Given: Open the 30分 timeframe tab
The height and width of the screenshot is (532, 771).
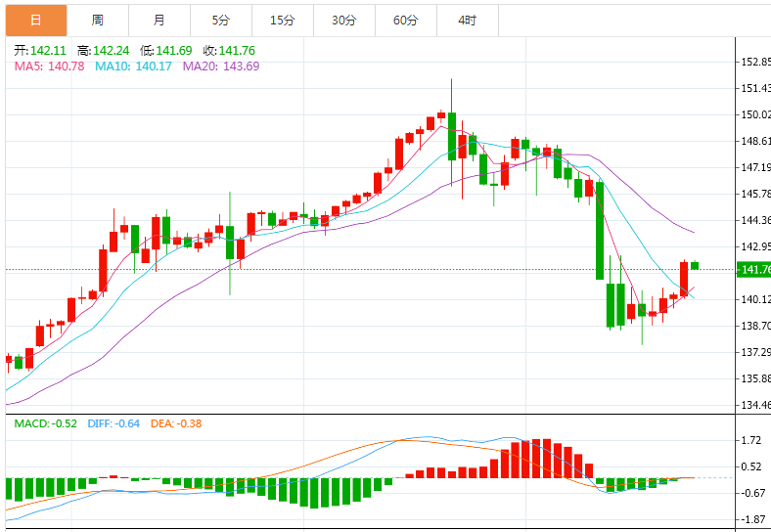Looking at the screenshot, I should tap(344, 21).
